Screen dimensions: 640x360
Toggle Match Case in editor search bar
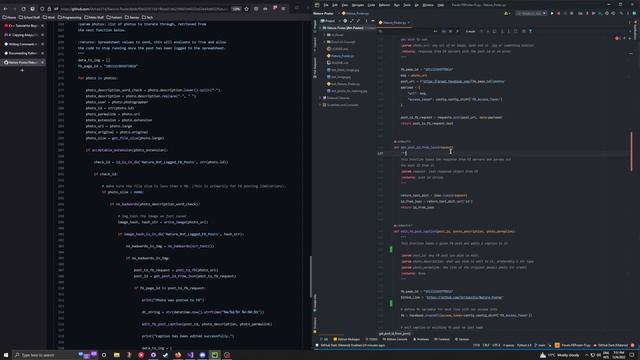click(444, 31)
